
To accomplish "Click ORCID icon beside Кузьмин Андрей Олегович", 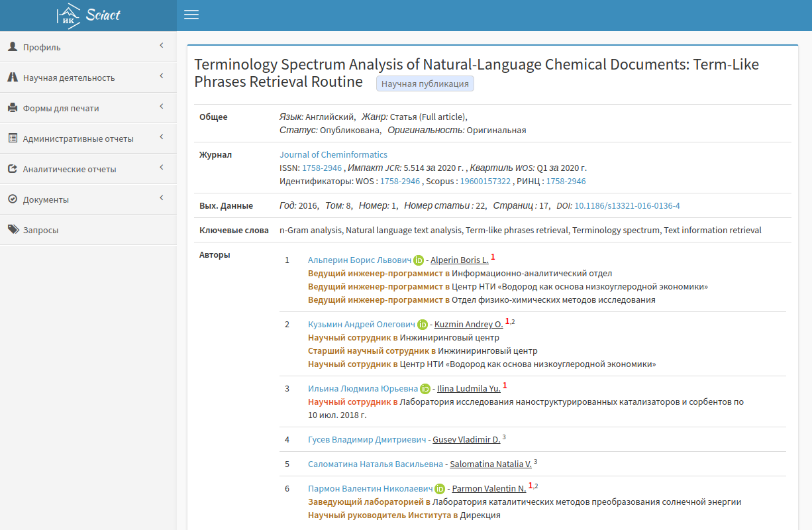I will tap(422, 325).
